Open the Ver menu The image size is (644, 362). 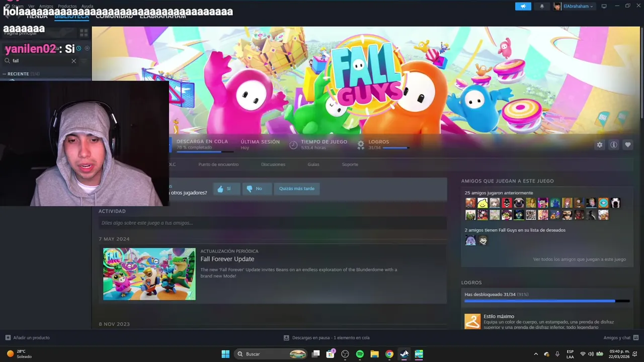[31, 6]
